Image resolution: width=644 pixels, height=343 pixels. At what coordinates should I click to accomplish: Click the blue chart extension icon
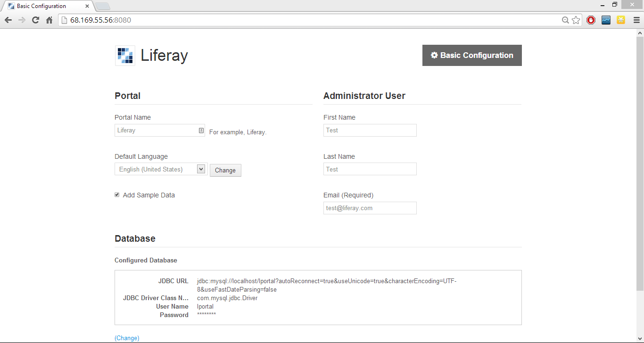tap(606, 20)
